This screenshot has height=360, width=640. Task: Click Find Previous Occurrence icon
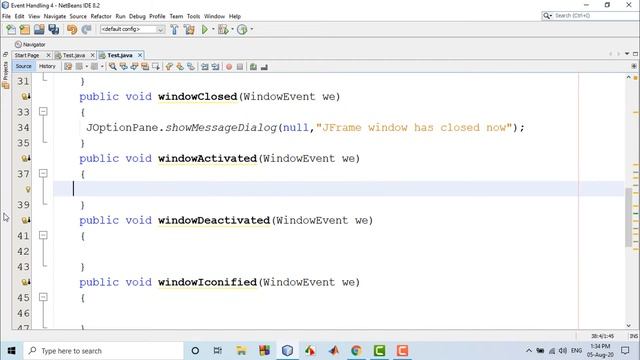click(x=123, y=67)
